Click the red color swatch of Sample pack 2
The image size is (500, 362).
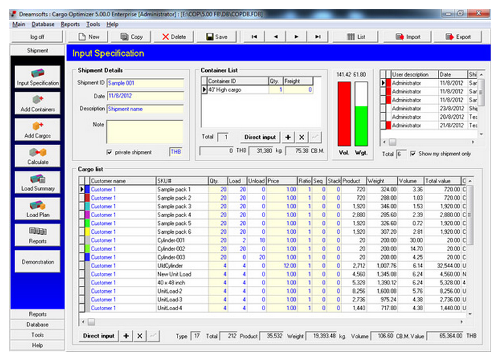tap(87, 198)
